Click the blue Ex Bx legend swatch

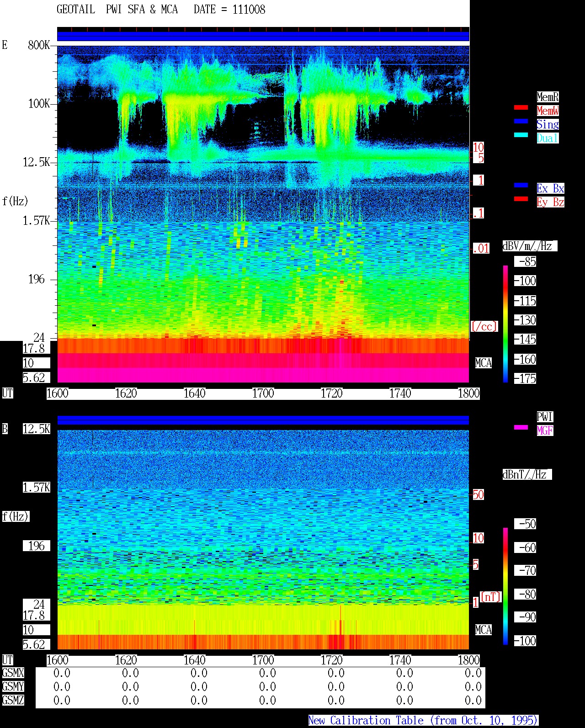(521, 185)
